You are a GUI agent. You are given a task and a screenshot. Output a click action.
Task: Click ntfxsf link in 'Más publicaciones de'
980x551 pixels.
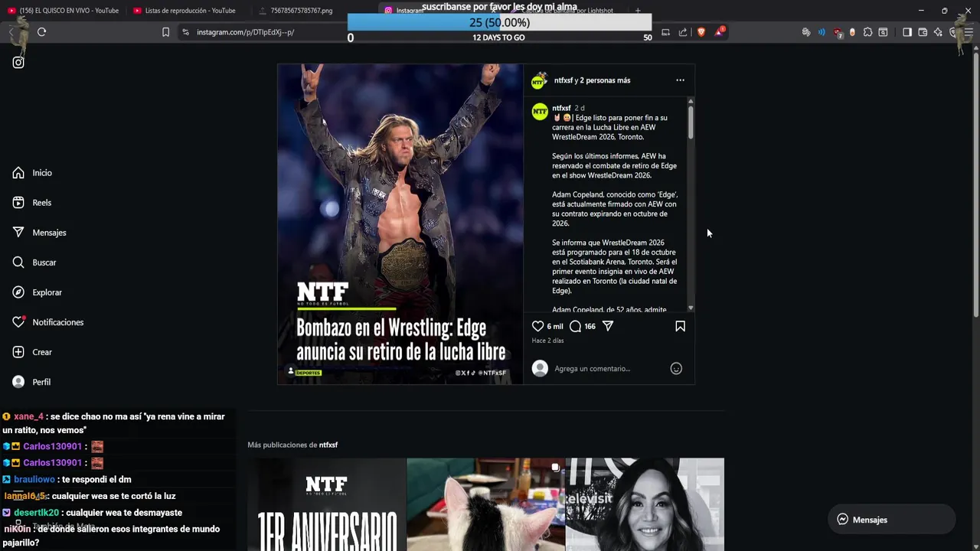(328, 445)
